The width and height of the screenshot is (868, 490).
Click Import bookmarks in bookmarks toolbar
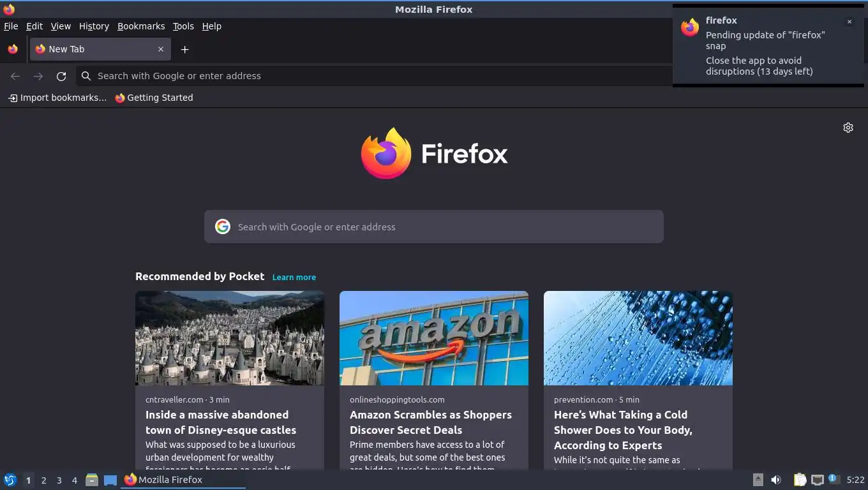tap(57, 98)
